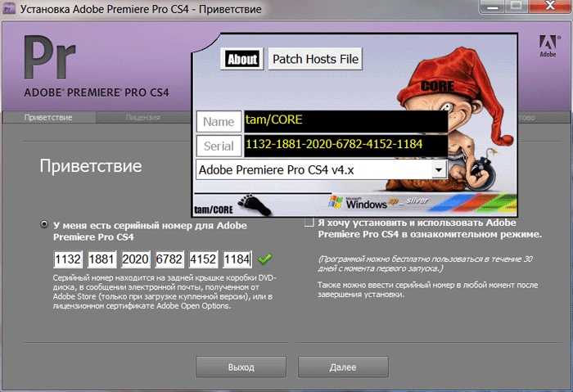Image resolution: width=573 pixels, height=392 pixels.
Task: Click the Приветствие heading text
Action: point(91,166)
